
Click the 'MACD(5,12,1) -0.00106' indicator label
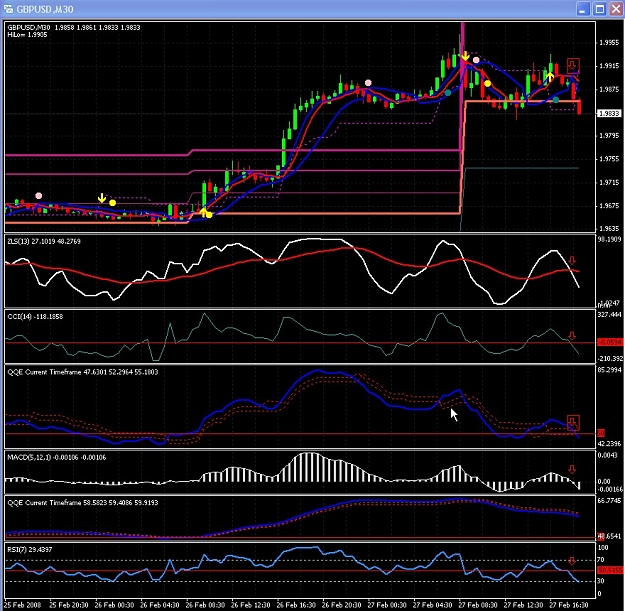[x=57, y=457]
